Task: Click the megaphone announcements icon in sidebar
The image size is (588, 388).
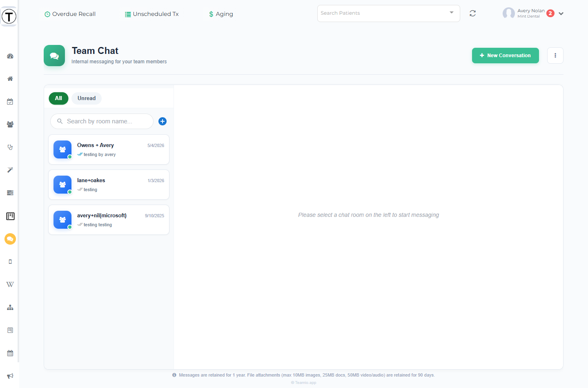Action: point(10,376)
